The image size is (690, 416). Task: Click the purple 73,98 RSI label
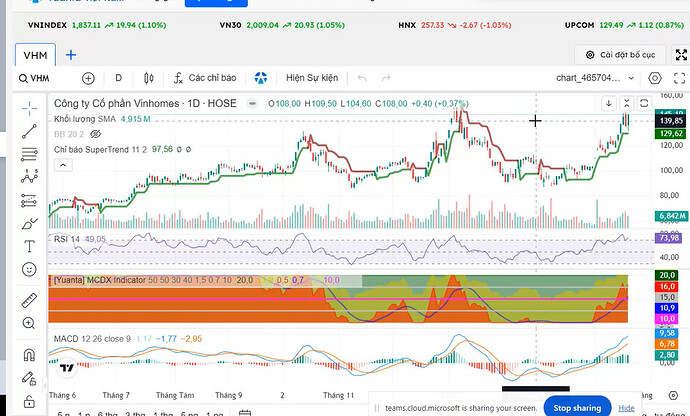[x=669, y=238]
